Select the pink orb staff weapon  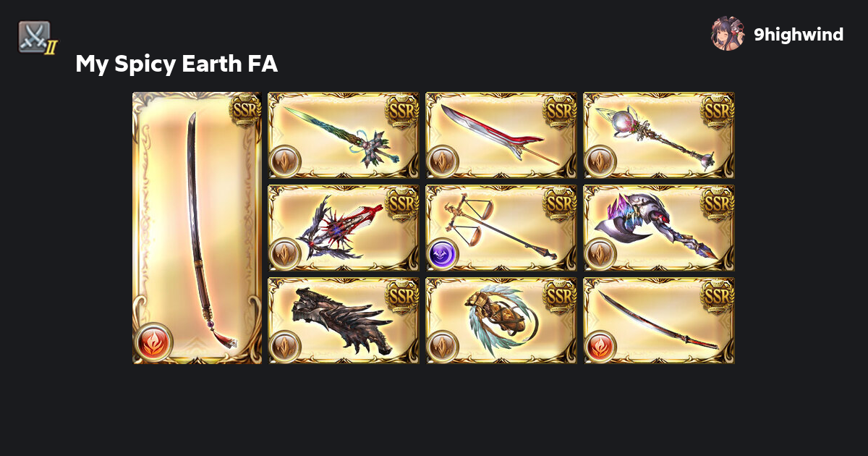[659, 135]
